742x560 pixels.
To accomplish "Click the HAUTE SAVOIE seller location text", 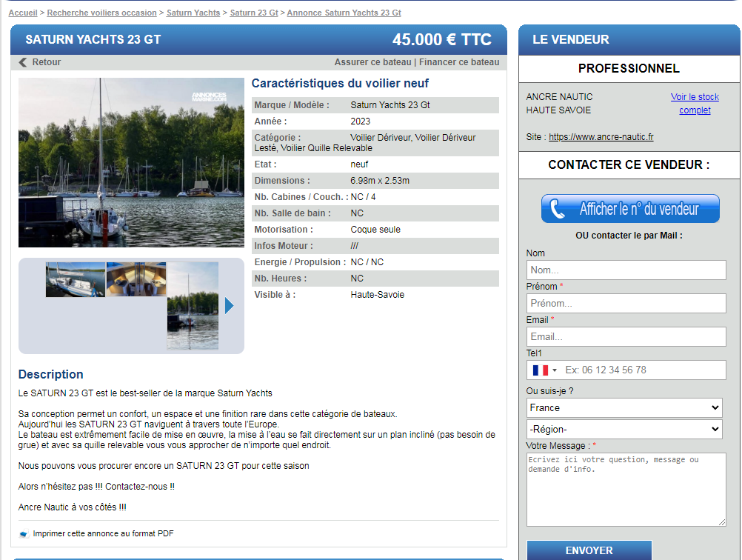I will [558, 110].
